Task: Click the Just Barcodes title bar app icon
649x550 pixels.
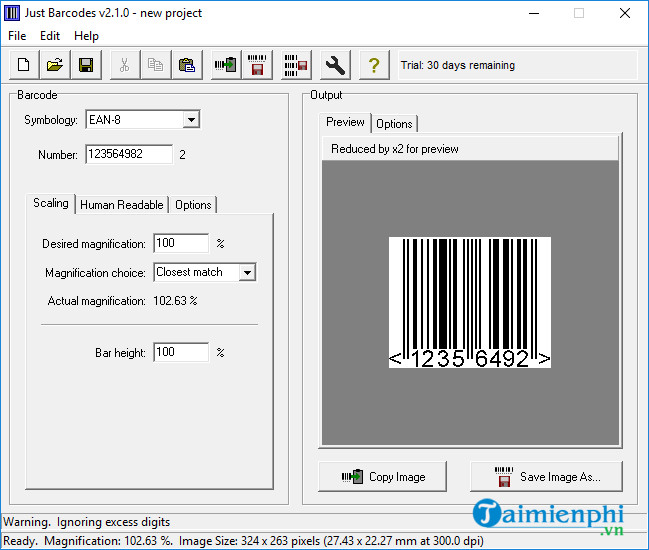Action: click(12, 13)
